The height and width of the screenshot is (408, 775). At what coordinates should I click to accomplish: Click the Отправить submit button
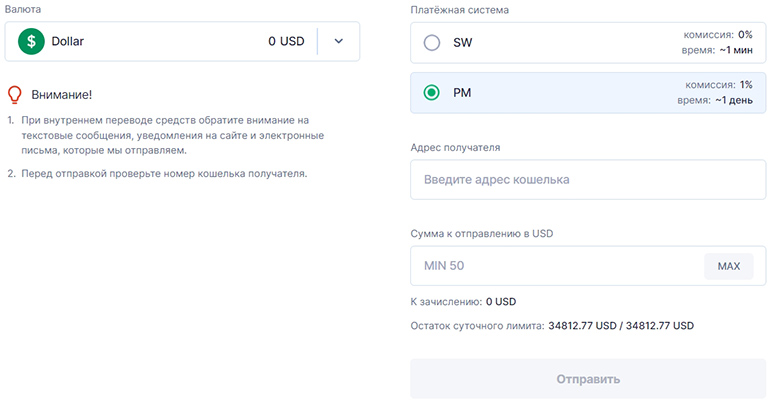click(x=588, y=379)
